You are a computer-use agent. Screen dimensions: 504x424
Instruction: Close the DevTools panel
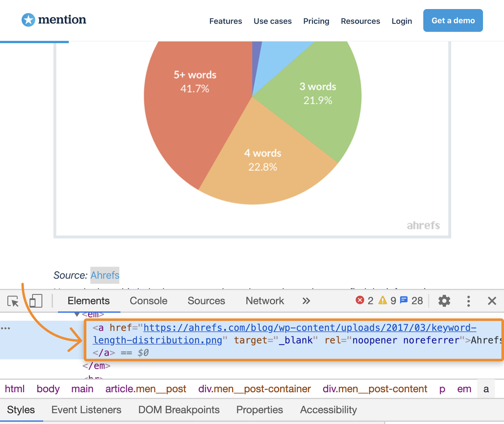point(492,301)
